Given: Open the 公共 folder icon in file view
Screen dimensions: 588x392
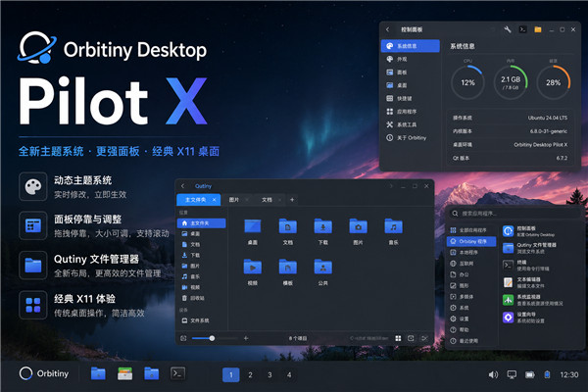Looking at the screenshot, I should (322, 267).
